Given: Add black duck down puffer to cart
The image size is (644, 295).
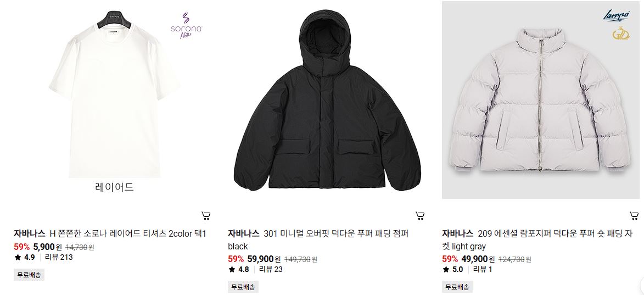Looking at the screenshot, I should point(420,216).
